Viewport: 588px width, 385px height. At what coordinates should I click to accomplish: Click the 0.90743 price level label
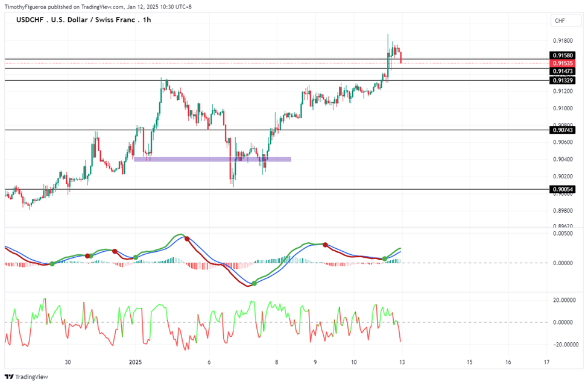click(x=563, y=130)
